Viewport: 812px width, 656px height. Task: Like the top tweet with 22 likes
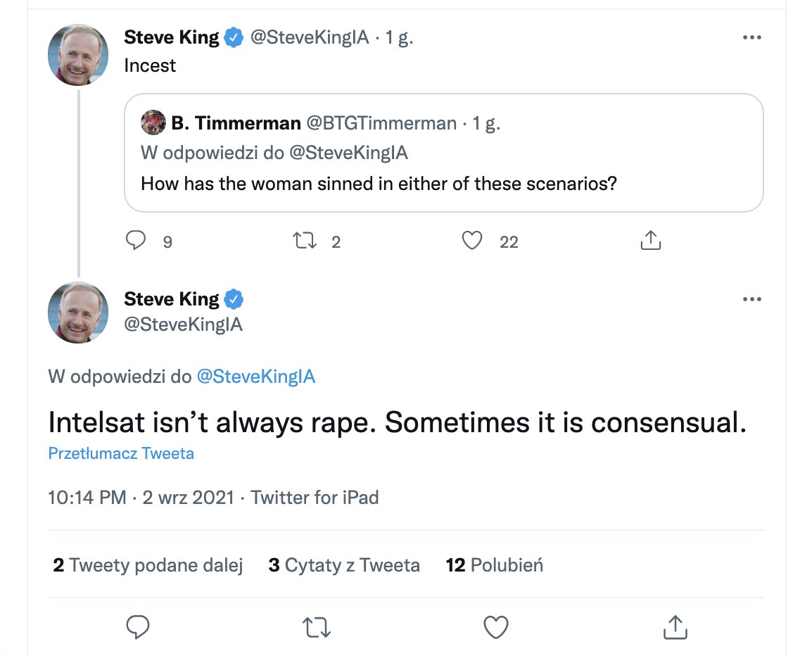(x=472, y=241)
